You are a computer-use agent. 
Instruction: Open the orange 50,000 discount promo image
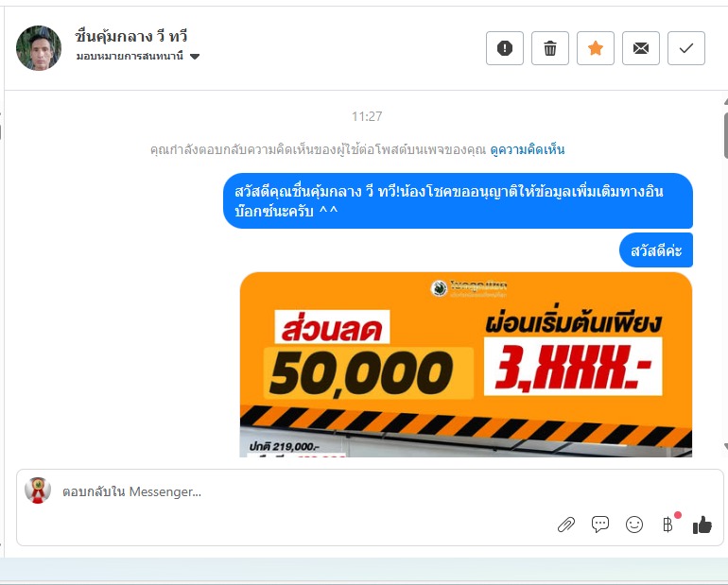466,365
